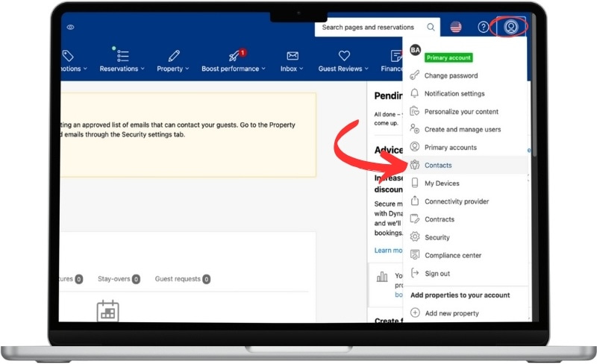Click the Inbox envelope icon
Image resolution: width=597 pixels, height=364 pixels.
[293, 56]
